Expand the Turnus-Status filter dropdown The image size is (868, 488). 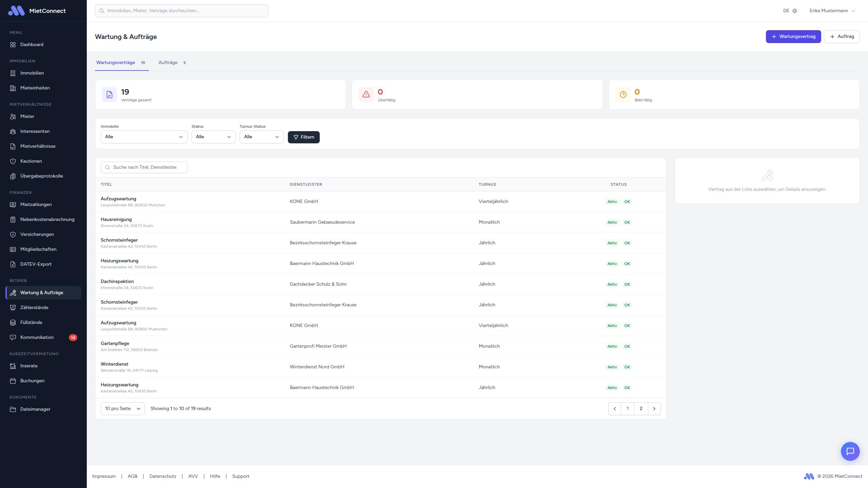pos(261,137)
